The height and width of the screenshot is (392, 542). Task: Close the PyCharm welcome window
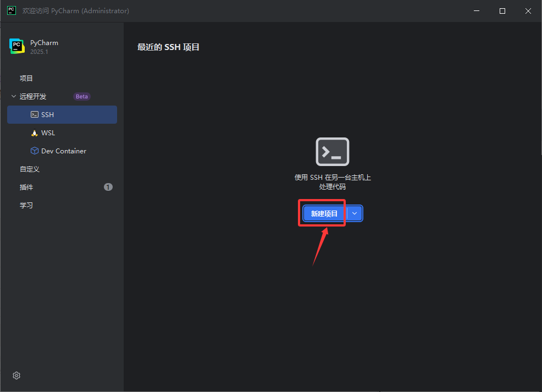pos(528,10)
